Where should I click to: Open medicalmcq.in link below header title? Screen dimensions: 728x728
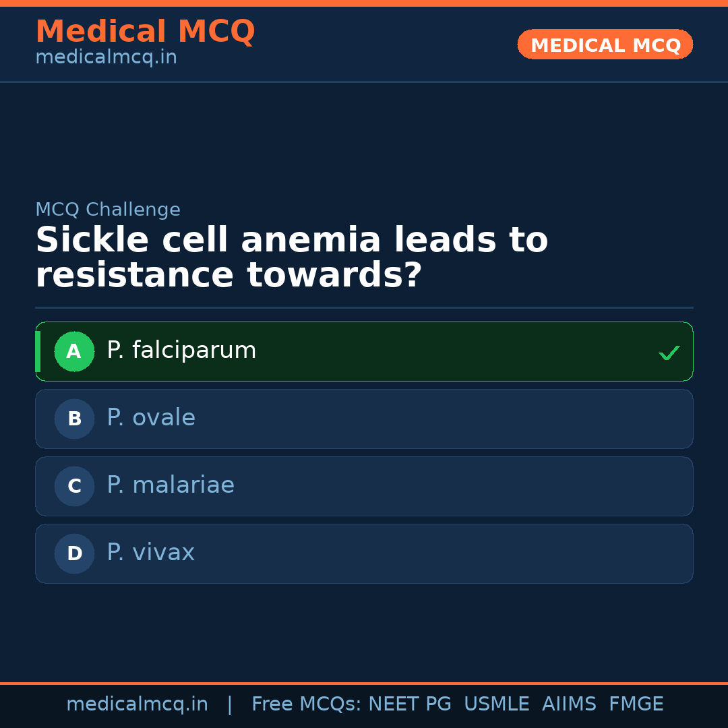(x=106, y=57)
